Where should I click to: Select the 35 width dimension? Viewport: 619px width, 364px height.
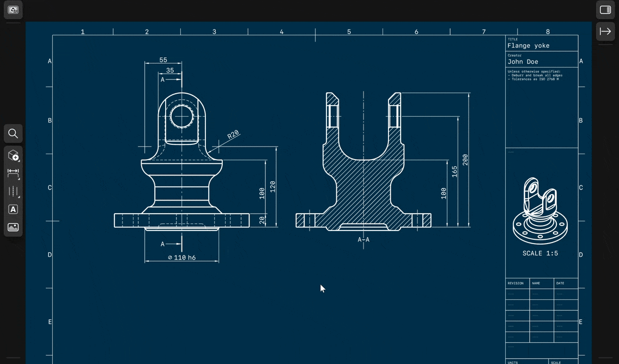[170, 70]
